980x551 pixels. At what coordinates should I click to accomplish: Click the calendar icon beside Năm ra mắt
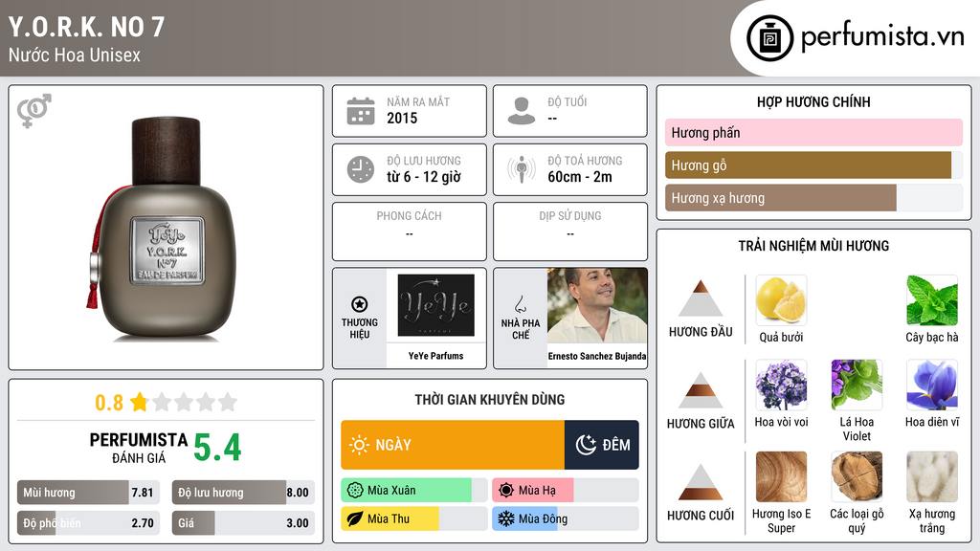tap(361, 111)
